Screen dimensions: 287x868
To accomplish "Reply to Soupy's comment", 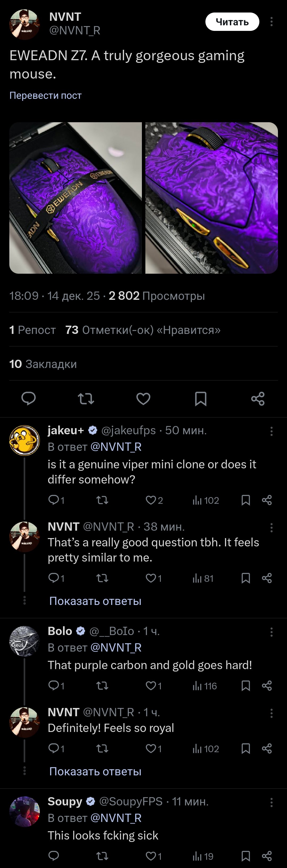I will [54, 856].
